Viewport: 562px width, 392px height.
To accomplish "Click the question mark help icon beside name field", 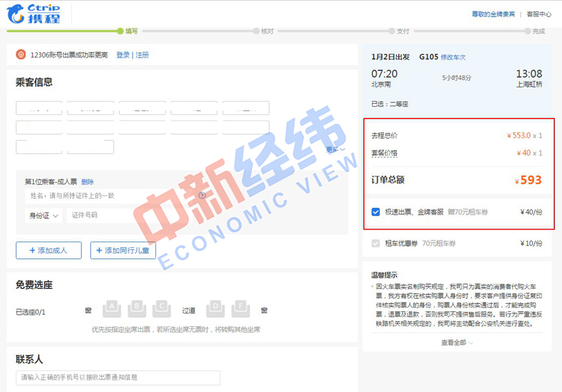I will [202, 195].
